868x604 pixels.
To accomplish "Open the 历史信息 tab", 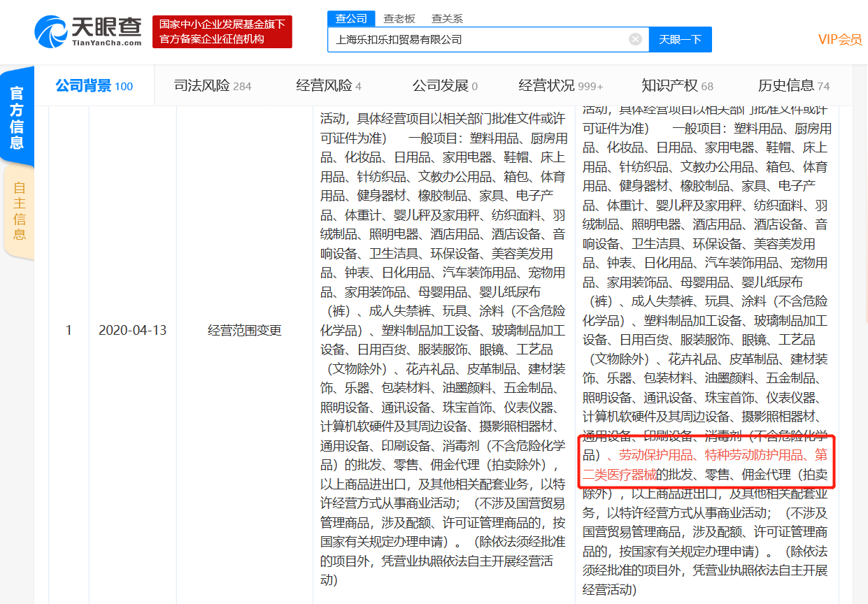I will [x=793, y=86].
